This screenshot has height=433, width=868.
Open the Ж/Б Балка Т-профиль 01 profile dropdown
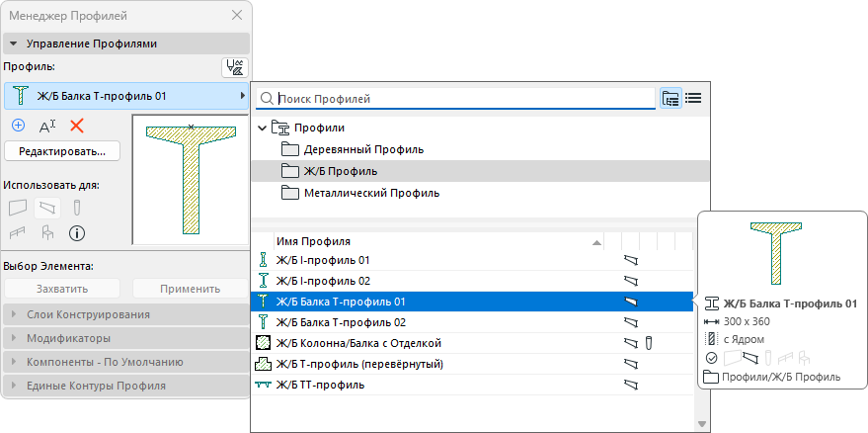click(x=126, y=96)
